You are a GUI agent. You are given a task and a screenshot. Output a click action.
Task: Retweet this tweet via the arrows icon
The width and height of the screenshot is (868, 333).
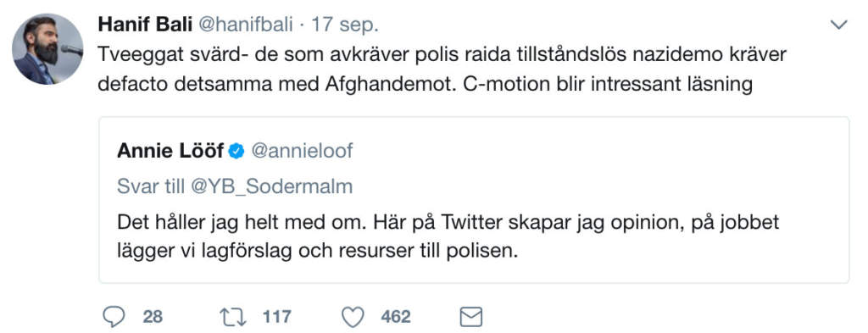click(232, 317)
